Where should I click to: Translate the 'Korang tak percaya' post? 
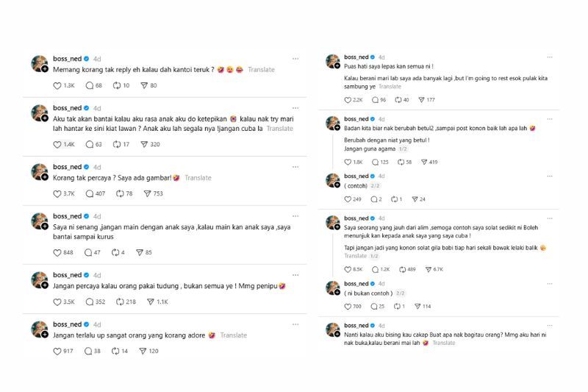click(x=198, y=178)
